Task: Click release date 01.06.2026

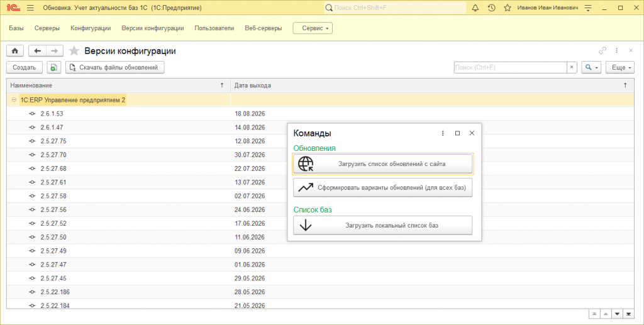Action: click(x=250, y=265)
